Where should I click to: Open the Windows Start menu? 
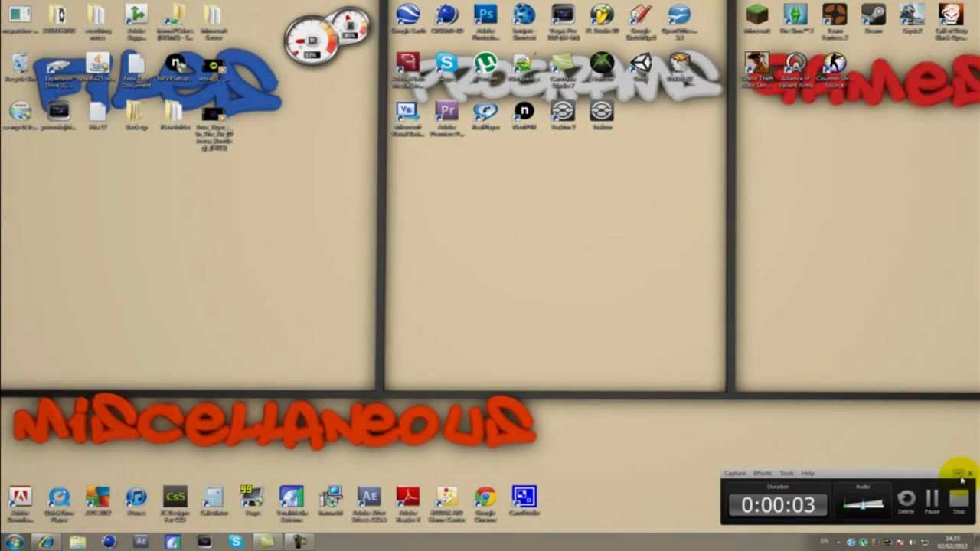click(x=15, y=542)
